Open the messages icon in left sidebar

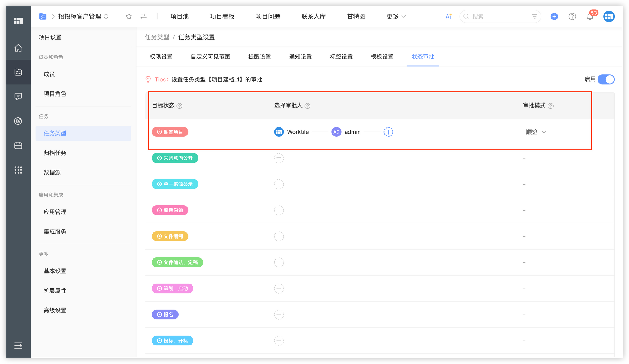[18, 96]
